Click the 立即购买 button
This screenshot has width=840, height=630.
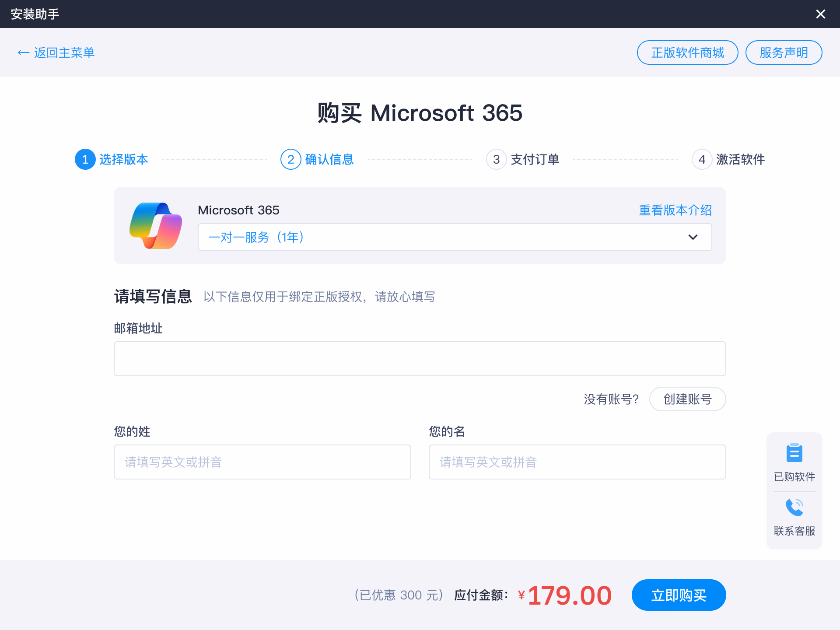tap(679, 595)
